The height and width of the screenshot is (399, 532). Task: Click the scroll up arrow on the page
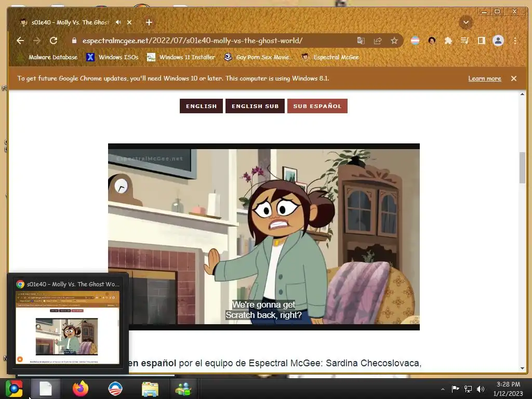(522, 94)
